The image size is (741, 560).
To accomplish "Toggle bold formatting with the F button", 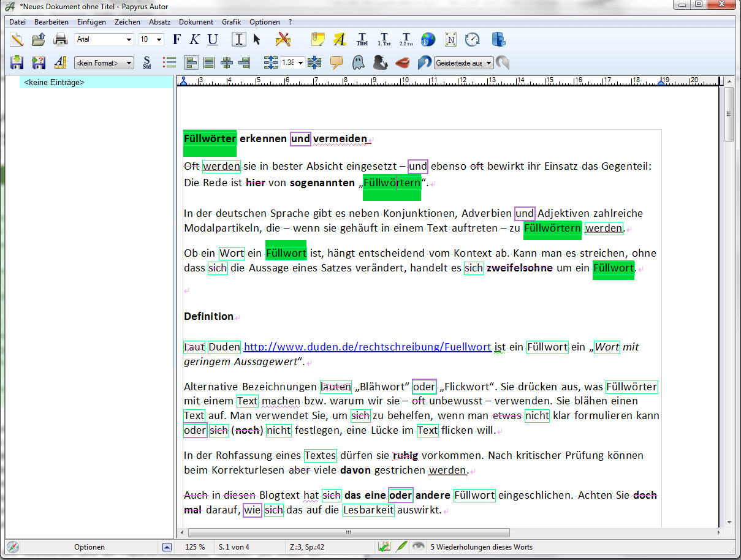I will pos(177,40).
